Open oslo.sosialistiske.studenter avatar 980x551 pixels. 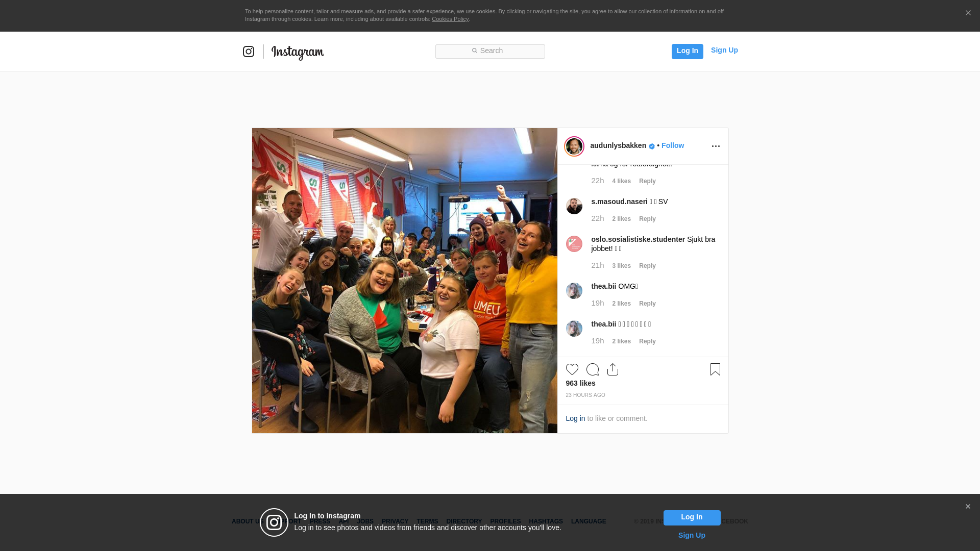point(574,244)
